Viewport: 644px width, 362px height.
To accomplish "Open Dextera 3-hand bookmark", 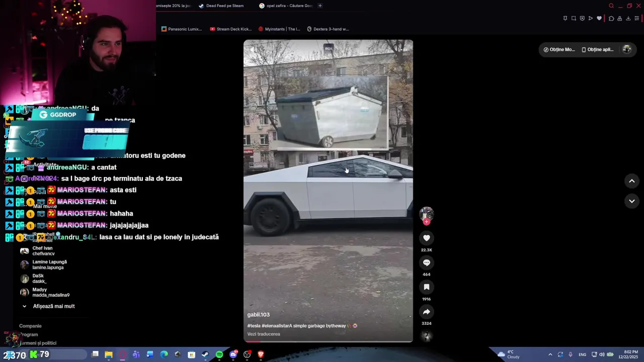I will pos(328,29).
